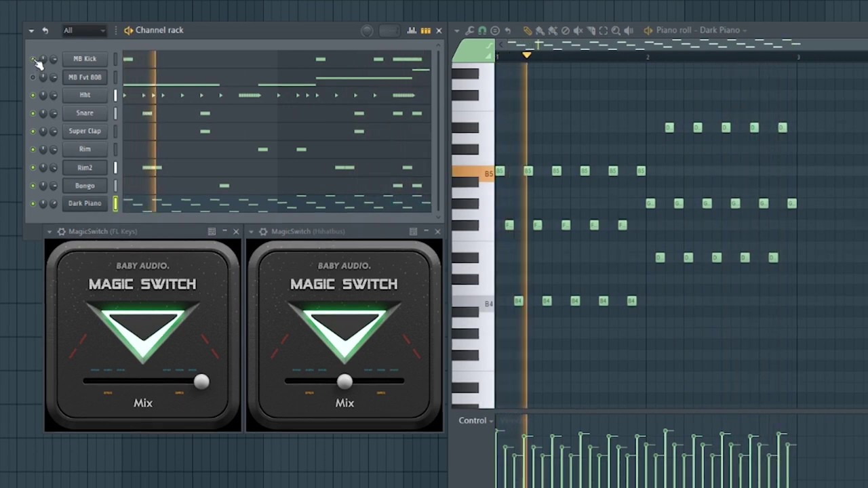
Task: Select the Draw pencil tool in piano roll
Action: (x=528, y=30)
